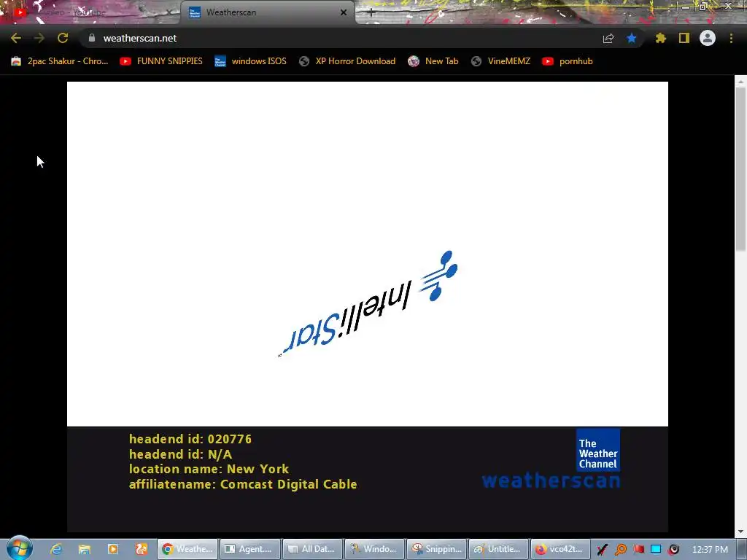
Task: Open the windows ISOS bookmark
Action: [x=251, y=61]
